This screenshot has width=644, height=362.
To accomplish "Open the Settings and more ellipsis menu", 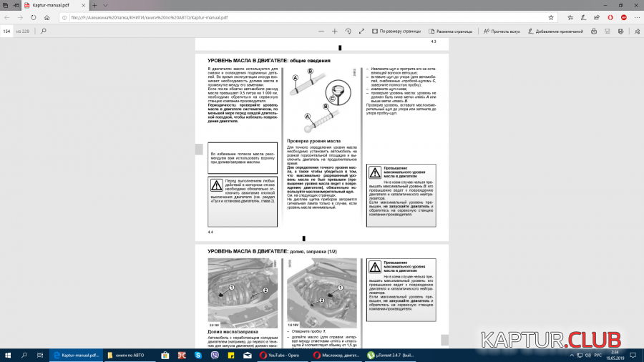I will 637,18.
